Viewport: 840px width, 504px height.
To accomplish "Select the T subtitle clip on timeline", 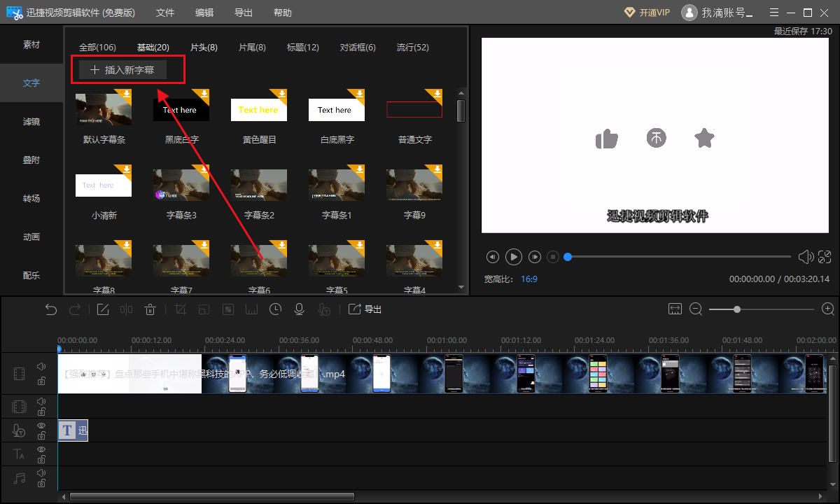I will (73, 430).
